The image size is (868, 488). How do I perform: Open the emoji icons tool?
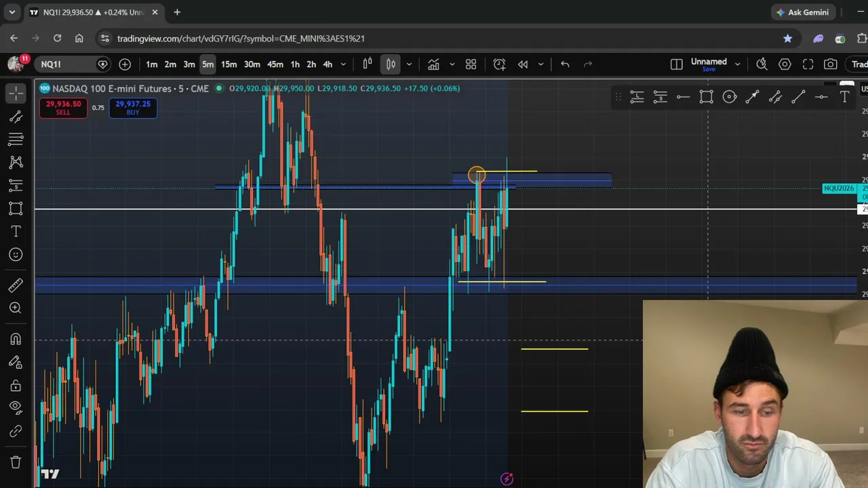(x=16, y=255)
